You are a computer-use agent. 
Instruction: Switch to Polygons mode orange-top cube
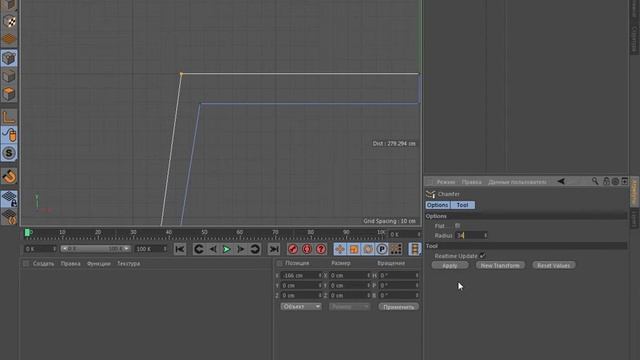click(x=9, y=94)
